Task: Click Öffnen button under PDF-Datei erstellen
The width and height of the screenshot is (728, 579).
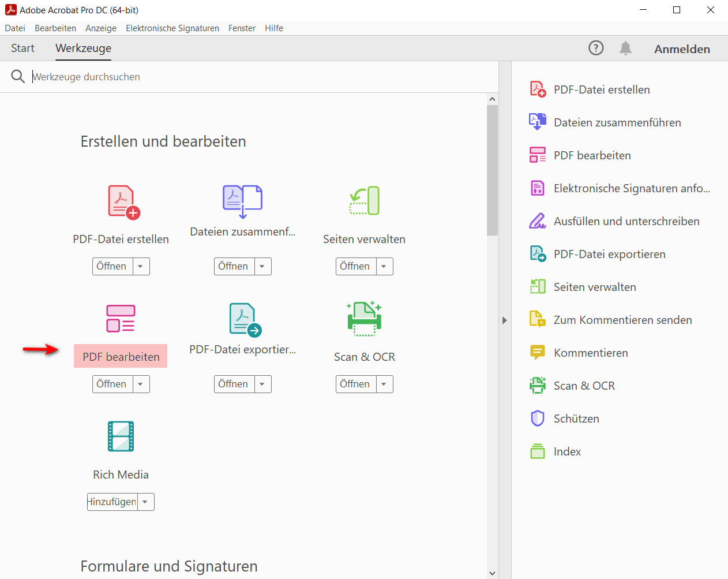Action: click(112, 266)
